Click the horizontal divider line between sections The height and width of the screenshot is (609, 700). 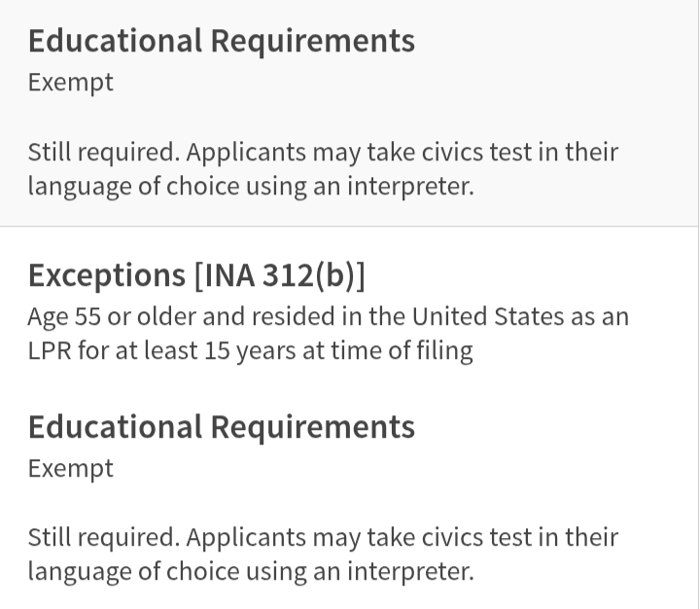(x=350, y=227)
